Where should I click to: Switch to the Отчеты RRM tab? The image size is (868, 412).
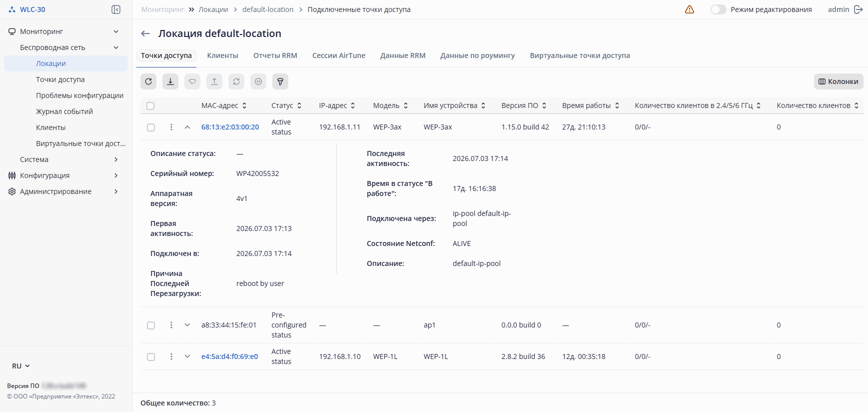(x=275, y=55)
